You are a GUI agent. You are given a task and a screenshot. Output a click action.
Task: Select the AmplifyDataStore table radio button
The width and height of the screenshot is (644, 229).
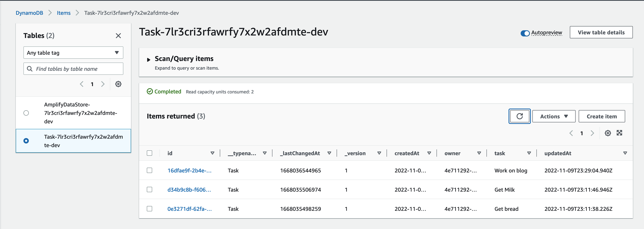click(26, 113)
